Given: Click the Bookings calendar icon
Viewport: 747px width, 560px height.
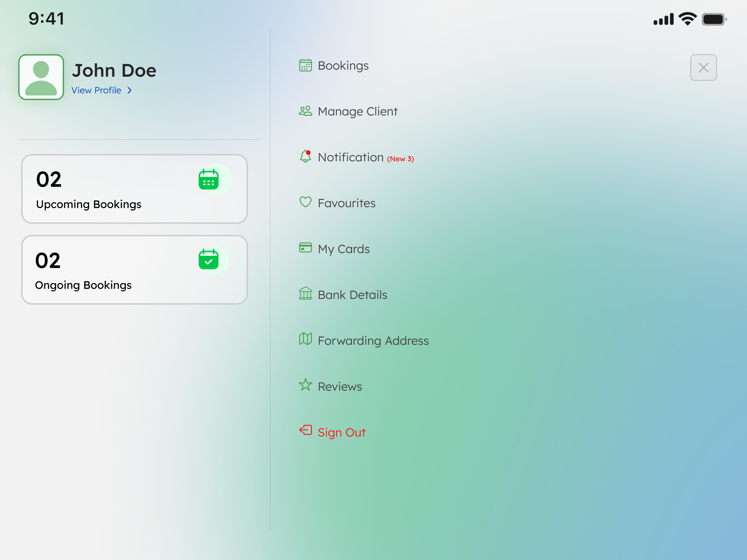Looking at the screenshot, I should point(305,65).
